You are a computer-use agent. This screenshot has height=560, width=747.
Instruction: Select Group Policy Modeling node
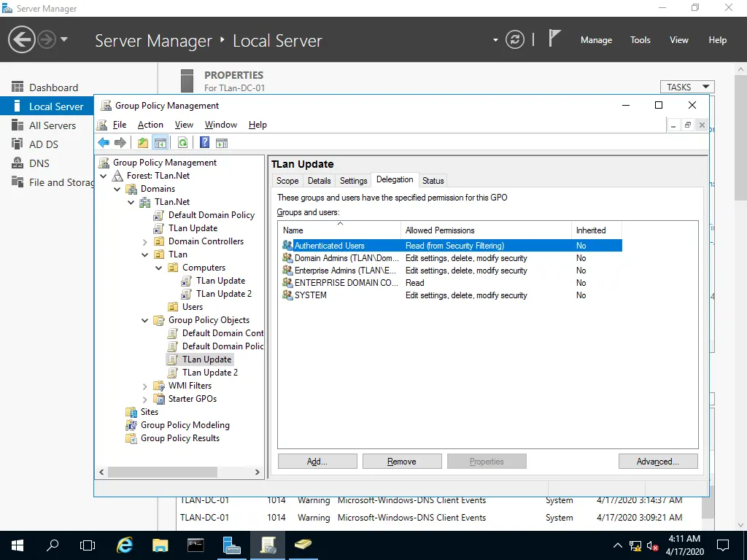185,425
